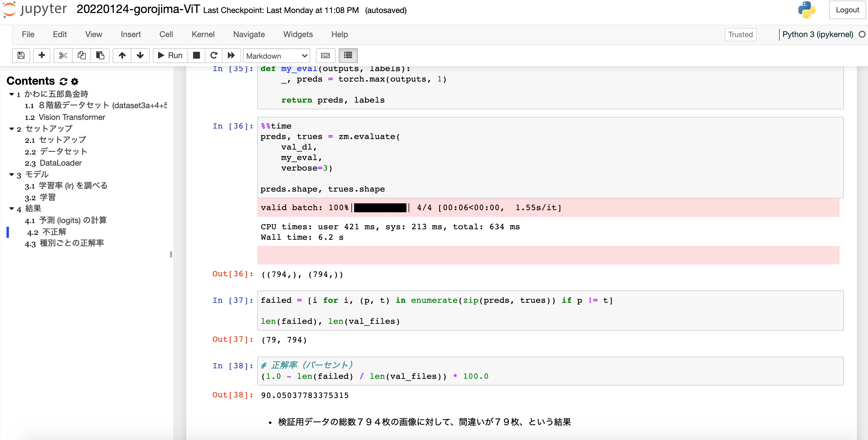Screen dimensions: 868x440
Task: Move the selected cell up
Action: click(x=122, y=55)
